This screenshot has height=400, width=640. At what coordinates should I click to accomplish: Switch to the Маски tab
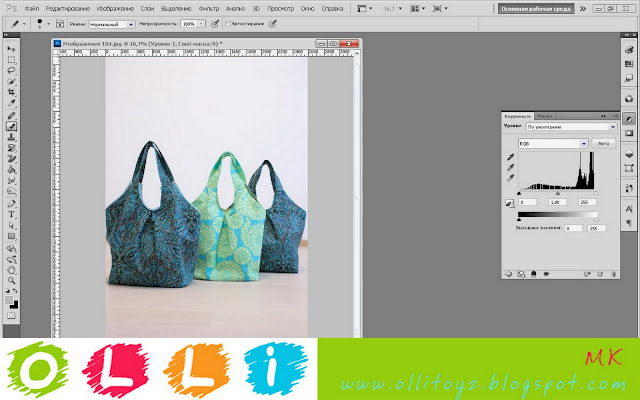pyautogui.click(x=544, y=116)
